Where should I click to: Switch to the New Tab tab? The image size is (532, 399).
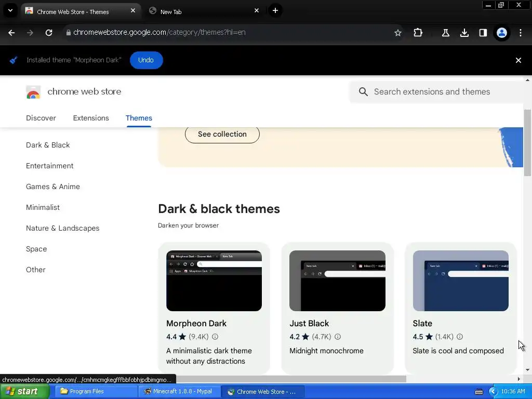click(x=203, y=11)
